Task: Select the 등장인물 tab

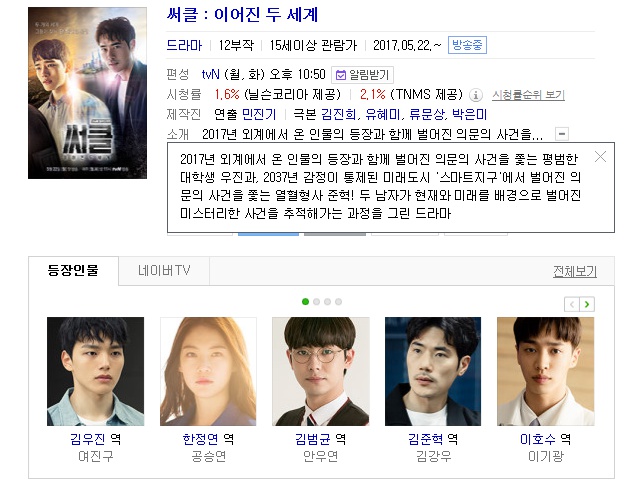Action: tap(73, 270)
